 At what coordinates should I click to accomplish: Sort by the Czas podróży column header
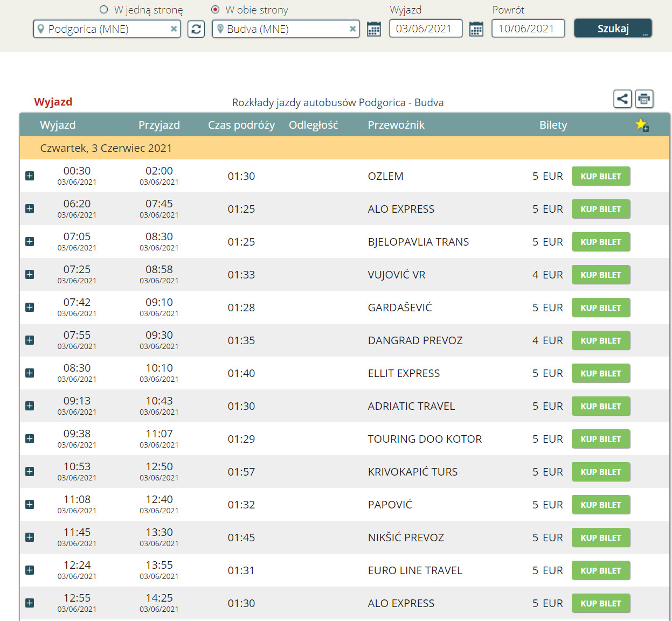click(x=241, y=125)
